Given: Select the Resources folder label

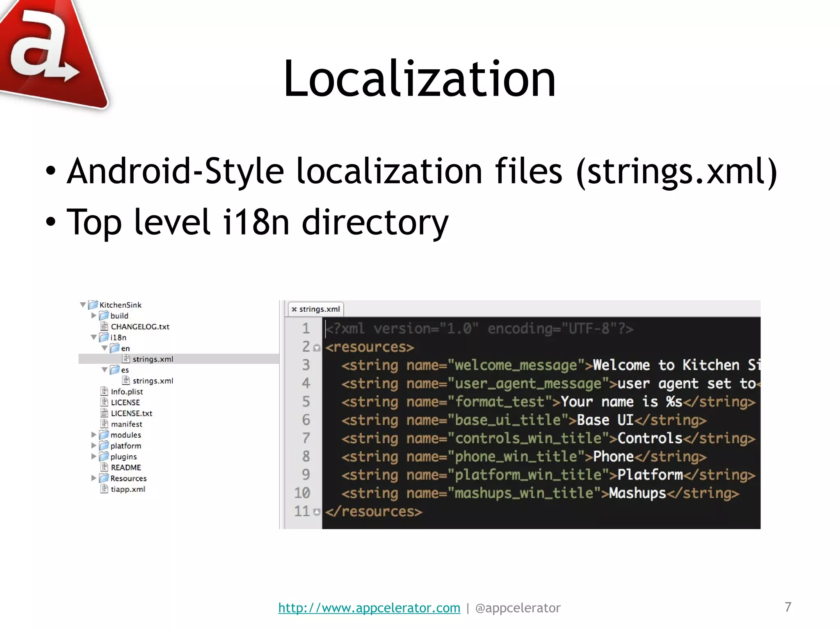Looking at the screenshot, I should 128,478.
